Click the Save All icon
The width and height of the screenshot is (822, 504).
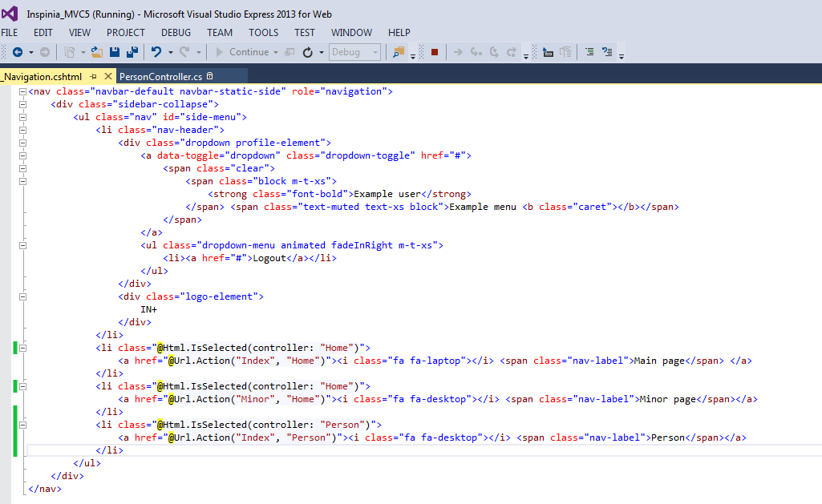132,52
